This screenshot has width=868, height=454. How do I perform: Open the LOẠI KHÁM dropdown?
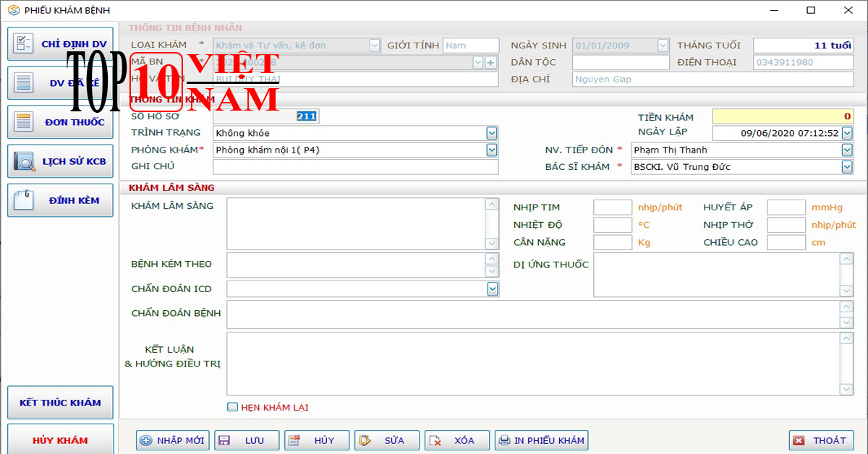(375, 45)
